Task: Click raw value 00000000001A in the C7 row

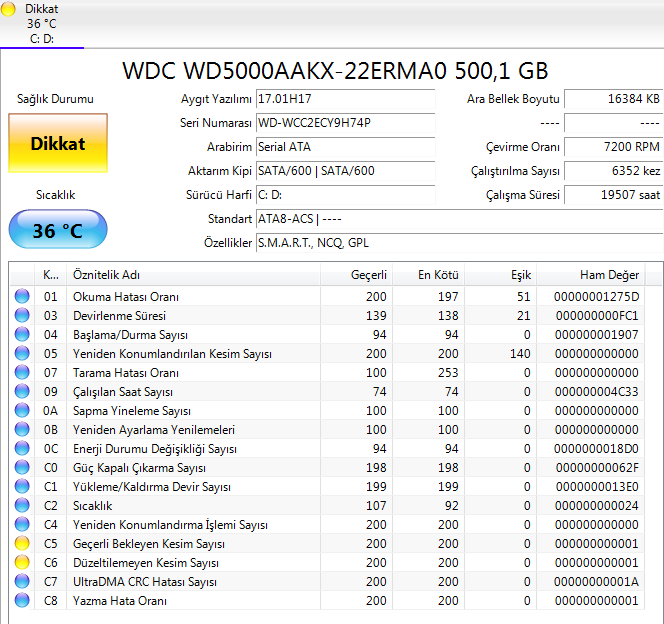Action: [x=596, y=582]
